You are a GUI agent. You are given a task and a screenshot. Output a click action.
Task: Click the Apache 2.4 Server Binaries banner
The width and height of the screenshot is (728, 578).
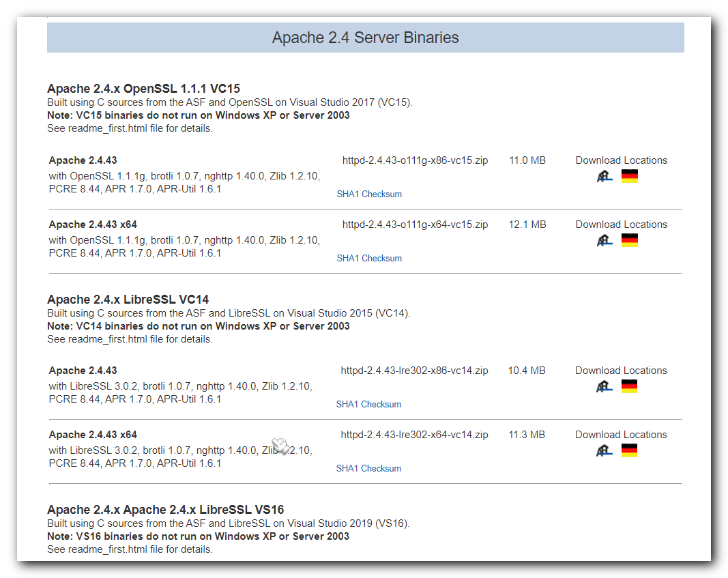click(x=365, y=38)
